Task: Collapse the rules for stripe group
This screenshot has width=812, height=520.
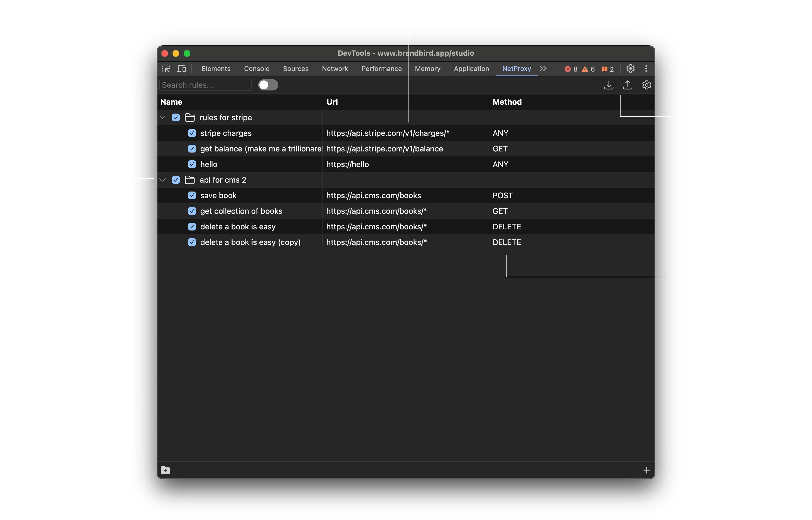Action: 163,117
